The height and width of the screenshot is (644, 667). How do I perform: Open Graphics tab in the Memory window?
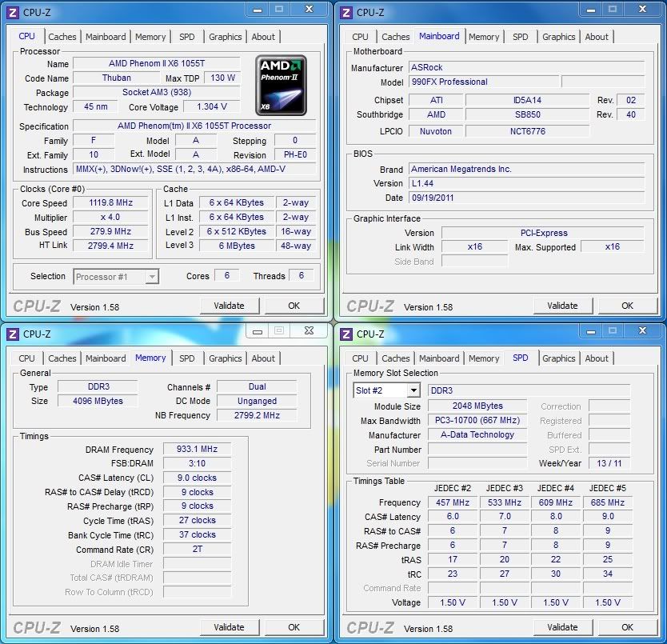225,358
